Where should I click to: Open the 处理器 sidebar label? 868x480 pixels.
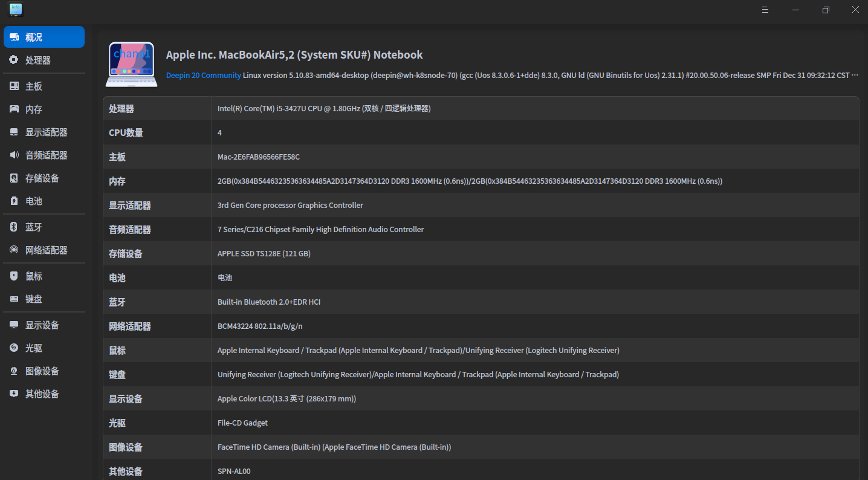pos(38,60)
